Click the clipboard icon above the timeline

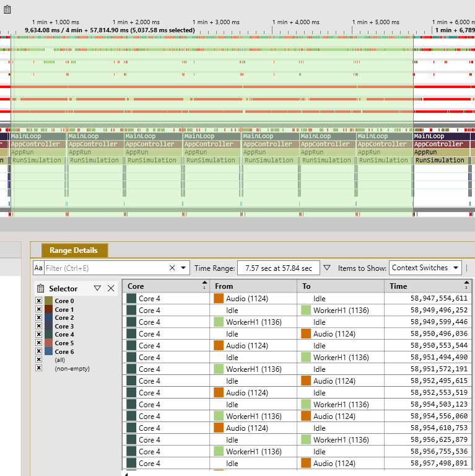(x=7, y=10)
